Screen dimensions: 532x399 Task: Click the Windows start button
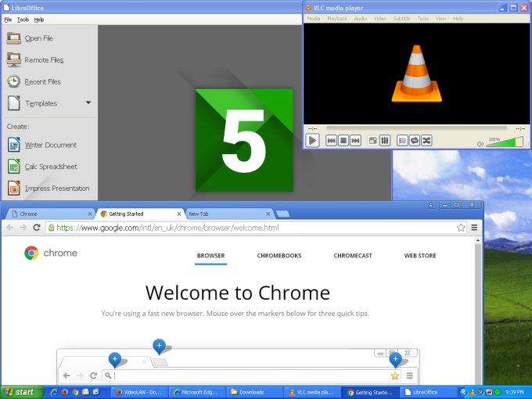point(21,392)
